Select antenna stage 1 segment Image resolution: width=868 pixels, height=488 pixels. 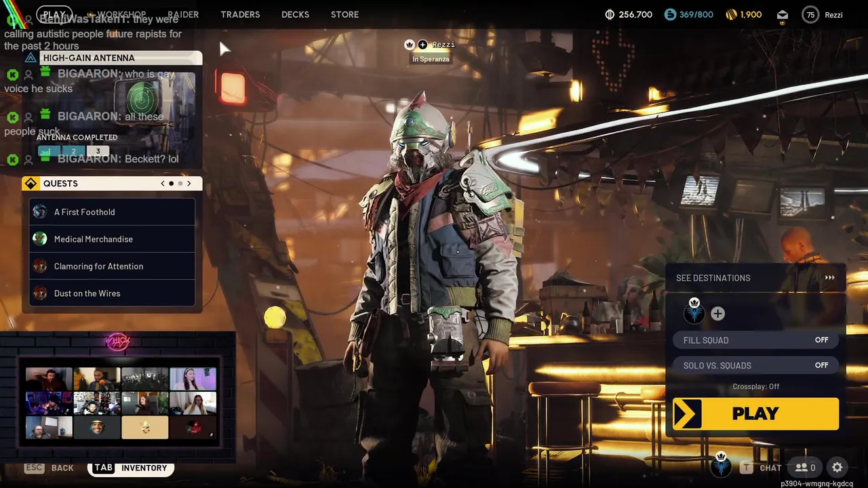(48, 151)
